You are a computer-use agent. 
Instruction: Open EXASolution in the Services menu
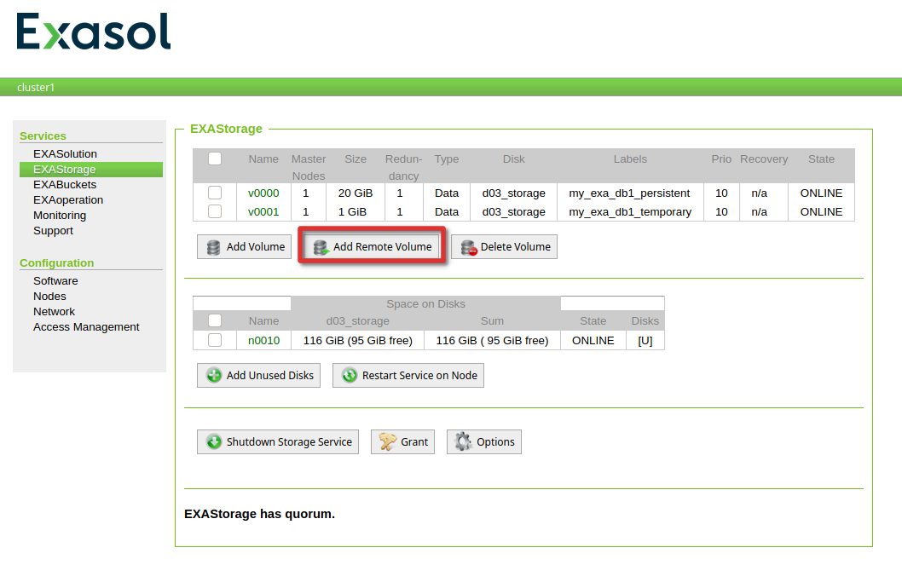pos(65,154)
